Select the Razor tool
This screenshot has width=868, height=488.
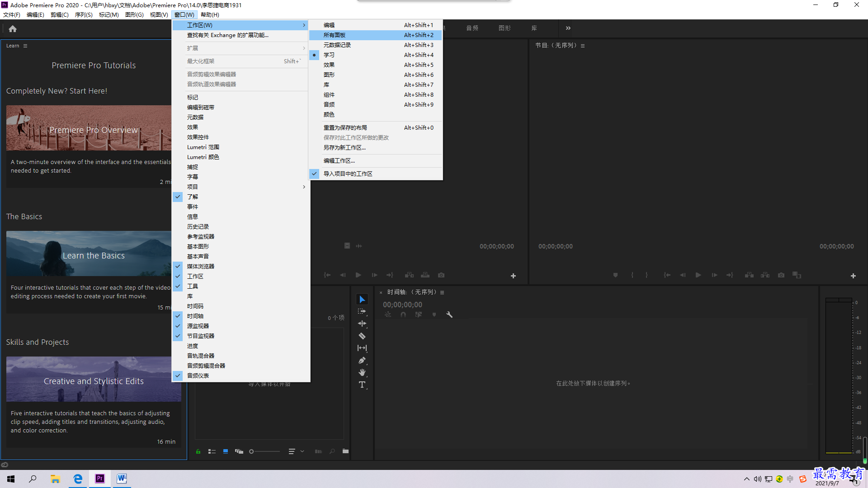(x=362, y=336)
